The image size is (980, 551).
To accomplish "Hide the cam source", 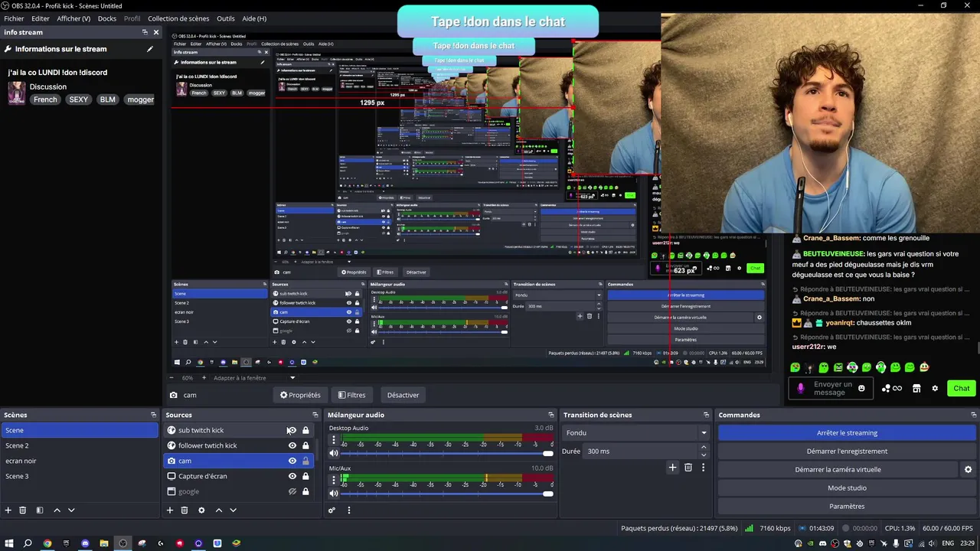I will pos(292,461).
